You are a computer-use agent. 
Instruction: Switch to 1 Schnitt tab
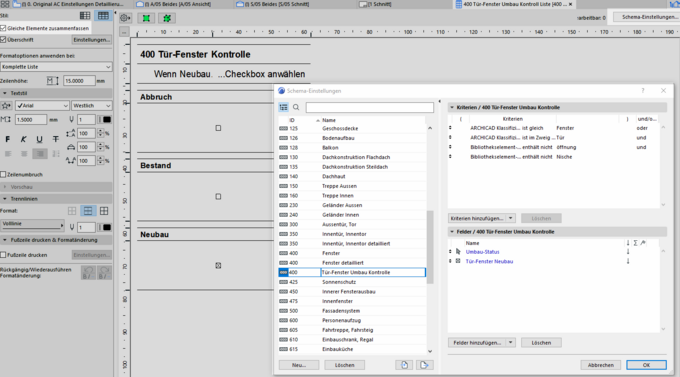click(379, 4)
